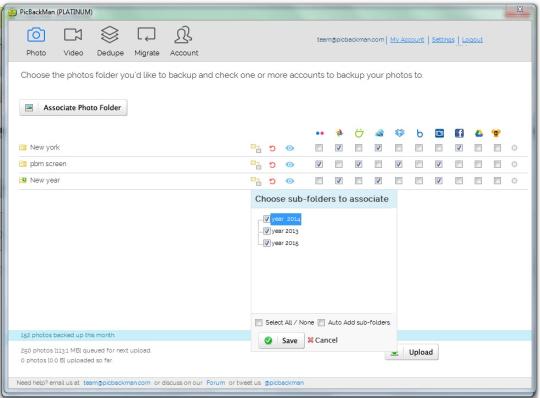540x398 pixels.
Task: Check Box 'b' checkbox for New year row
Action: pos(419,180)
